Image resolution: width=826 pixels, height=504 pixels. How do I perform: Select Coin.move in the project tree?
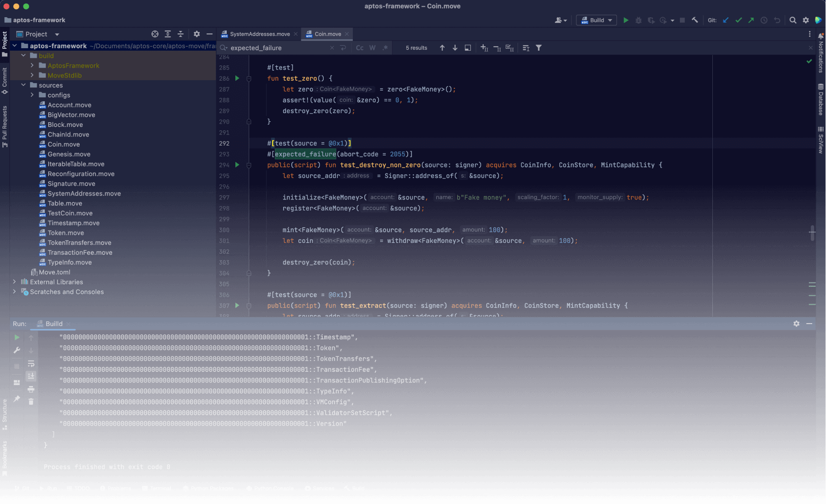[63, 144]
